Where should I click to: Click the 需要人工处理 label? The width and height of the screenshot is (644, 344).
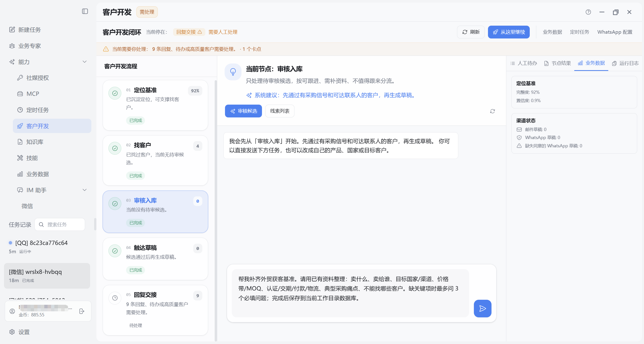tap(223, 32)
